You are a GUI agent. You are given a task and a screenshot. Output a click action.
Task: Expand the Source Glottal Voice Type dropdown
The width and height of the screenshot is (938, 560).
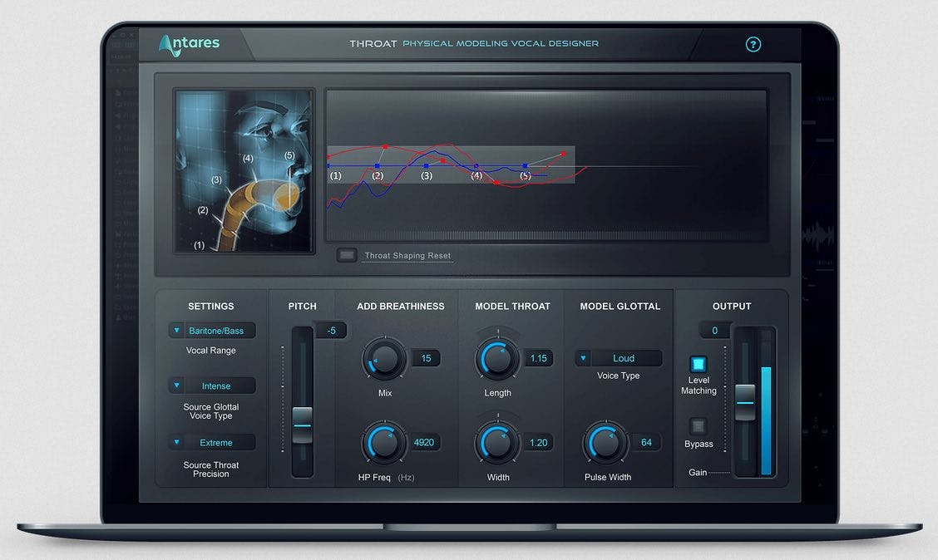pyautogui.click(x=211, y=386)
